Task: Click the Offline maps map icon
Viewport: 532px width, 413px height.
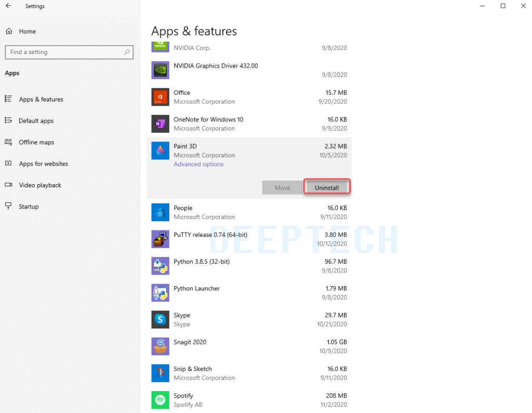Action: [8, 142]
